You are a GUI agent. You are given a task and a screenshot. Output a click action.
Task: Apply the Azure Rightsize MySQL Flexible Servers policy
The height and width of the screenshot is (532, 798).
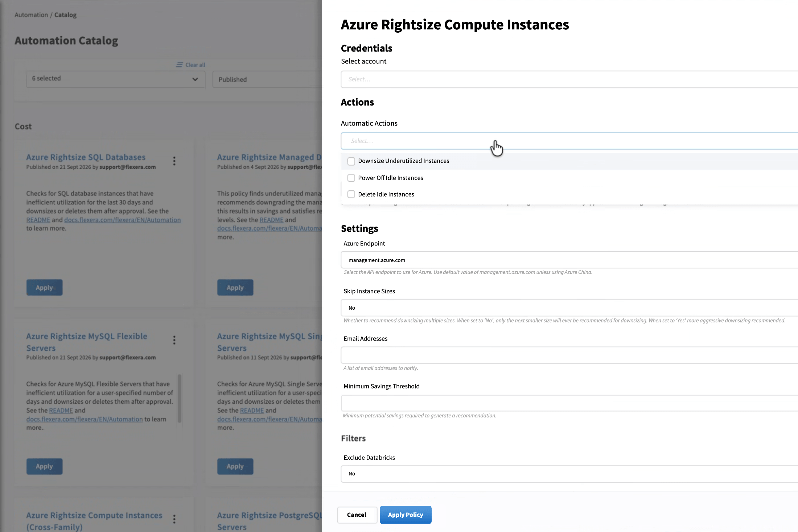click(x=44, y=466)
